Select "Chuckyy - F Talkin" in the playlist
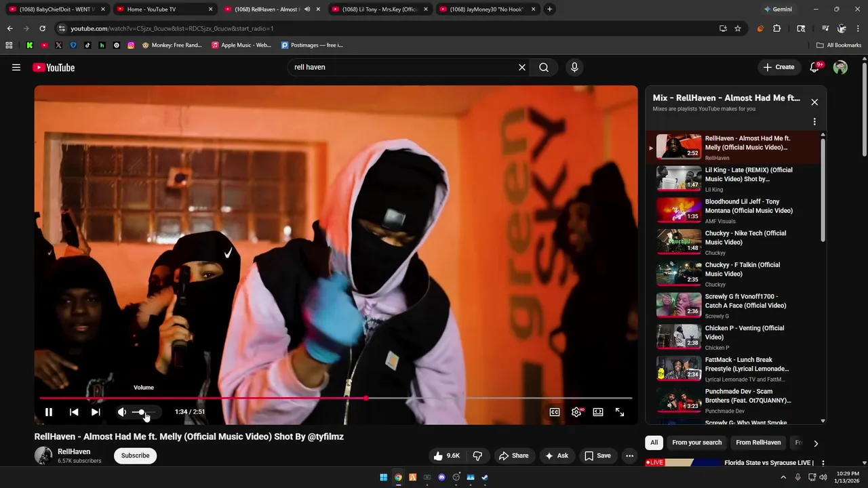 tap(732, 274)
